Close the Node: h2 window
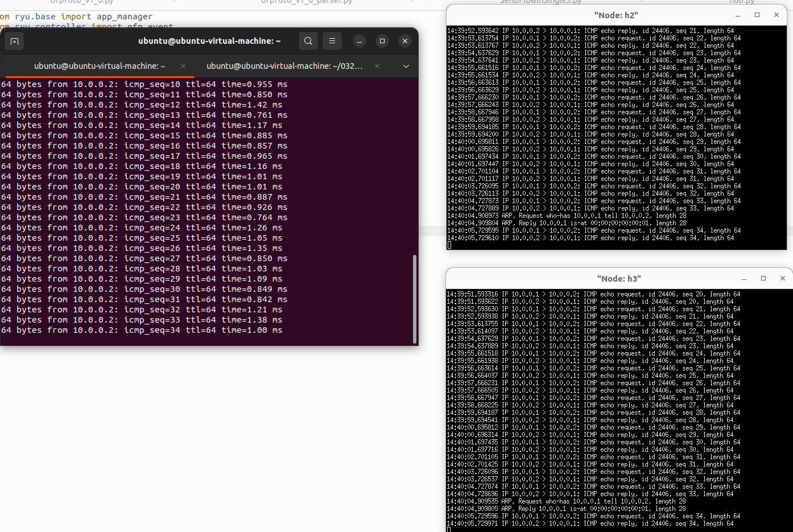The height and width of the screenshot is (532, 793). coord(777,15)
